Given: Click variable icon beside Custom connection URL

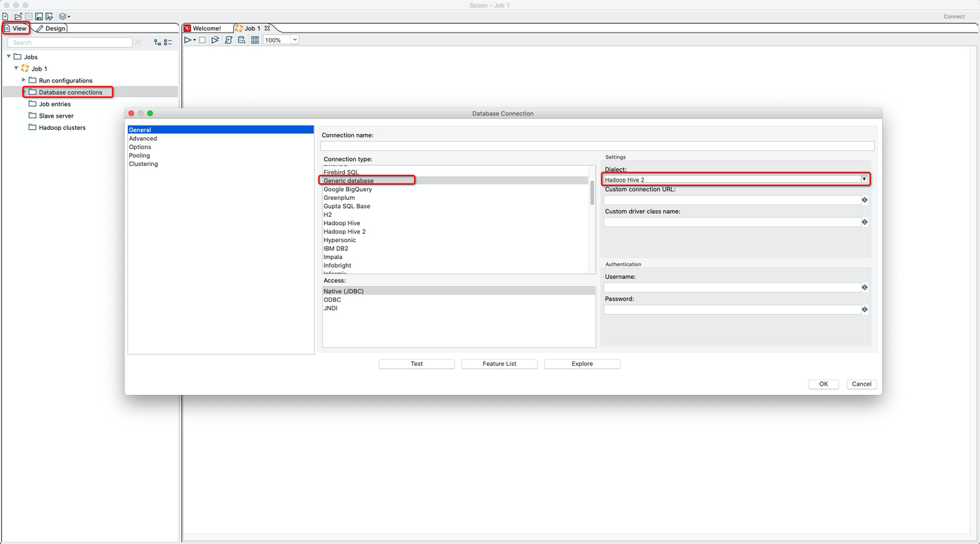Looking at the screenshot, I should 865,200.
